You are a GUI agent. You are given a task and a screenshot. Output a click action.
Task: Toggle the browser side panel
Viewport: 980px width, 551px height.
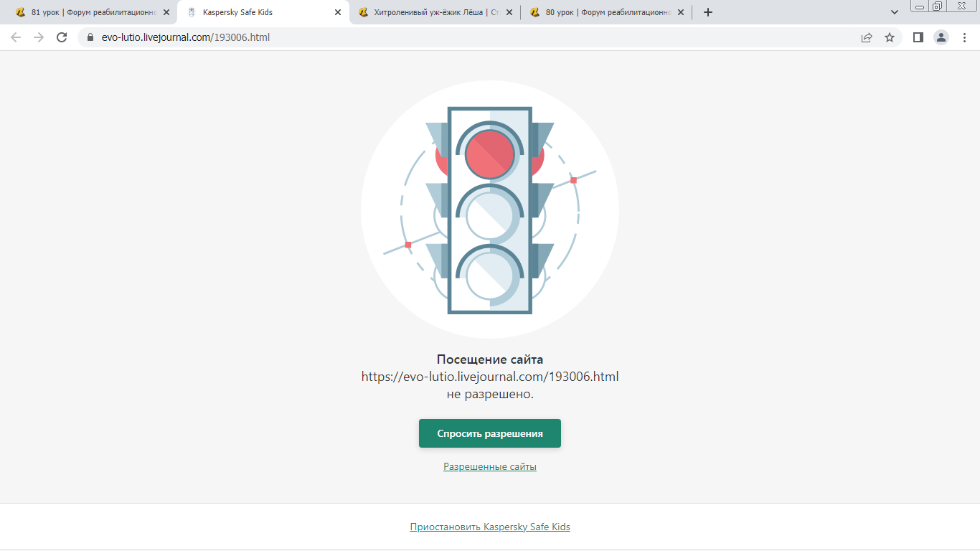coord(918,37)
